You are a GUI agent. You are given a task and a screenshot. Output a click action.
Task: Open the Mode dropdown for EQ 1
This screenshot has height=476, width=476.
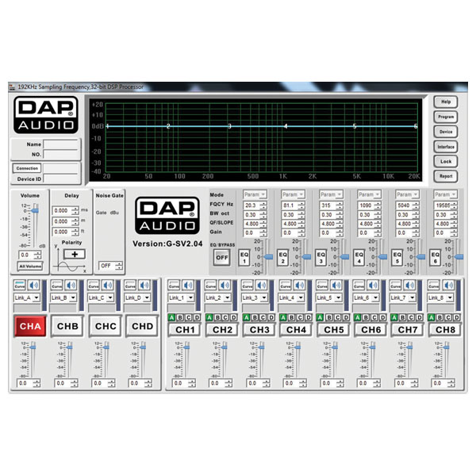[x=254, y=194]
